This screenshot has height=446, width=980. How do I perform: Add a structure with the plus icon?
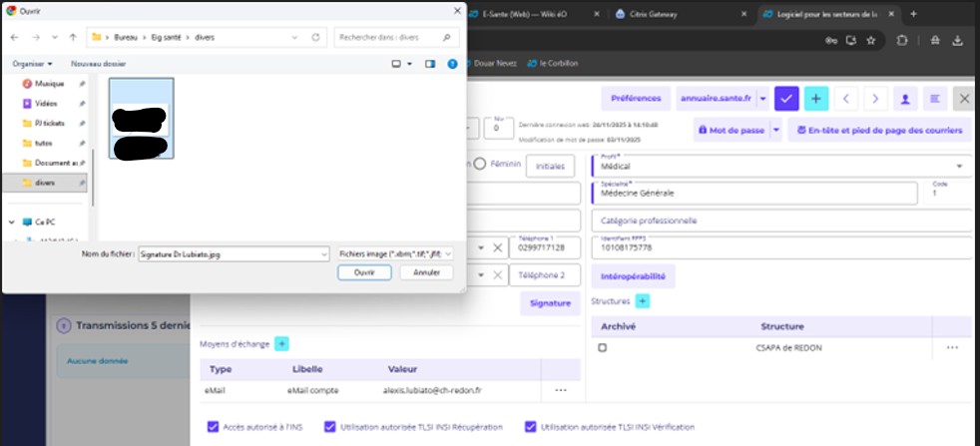coord(643,300)
